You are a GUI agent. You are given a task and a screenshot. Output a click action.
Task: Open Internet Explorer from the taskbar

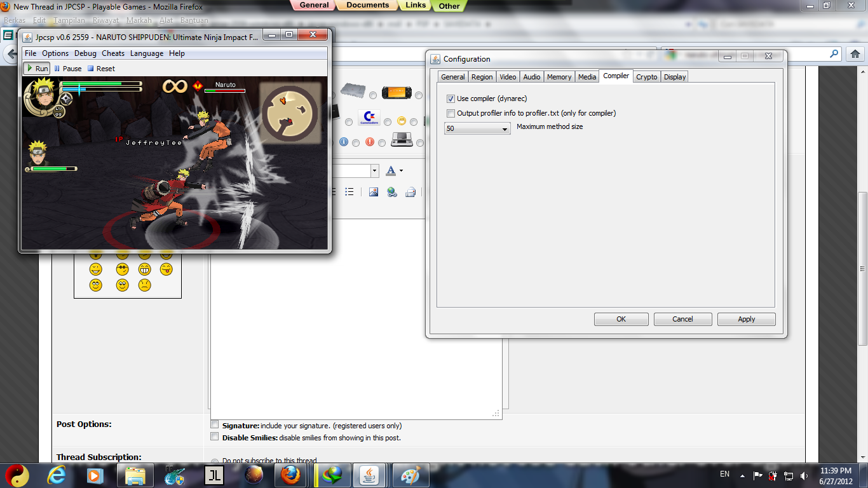pos(57,475)
